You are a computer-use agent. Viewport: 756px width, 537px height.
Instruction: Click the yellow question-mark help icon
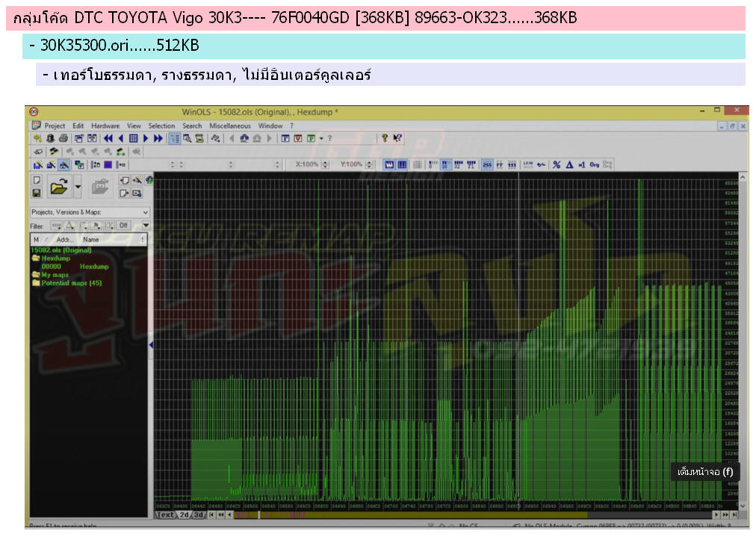coord(384,138)
